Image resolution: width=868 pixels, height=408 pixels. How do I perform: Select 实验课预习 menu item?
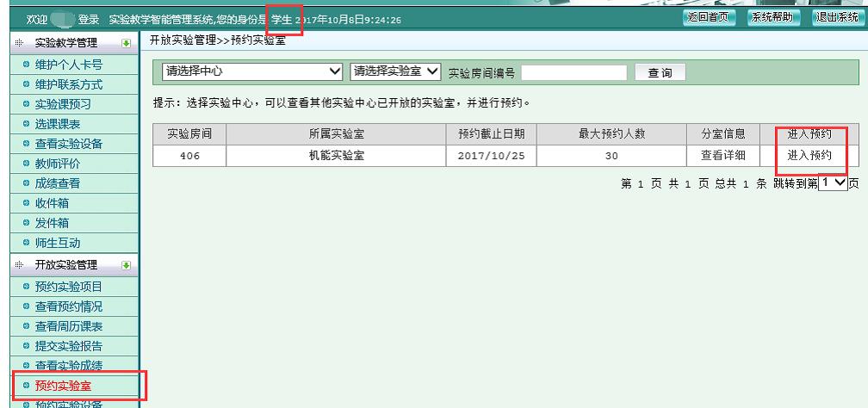click(x=63, y=104)
